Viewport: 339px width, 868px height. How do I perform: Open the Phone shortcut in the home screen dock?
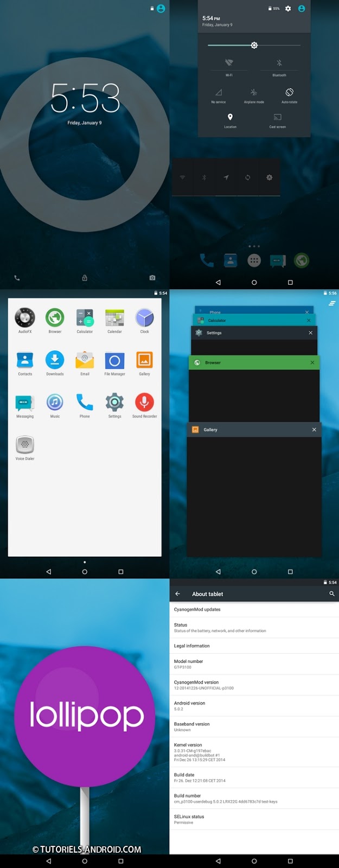click(207, 261)
